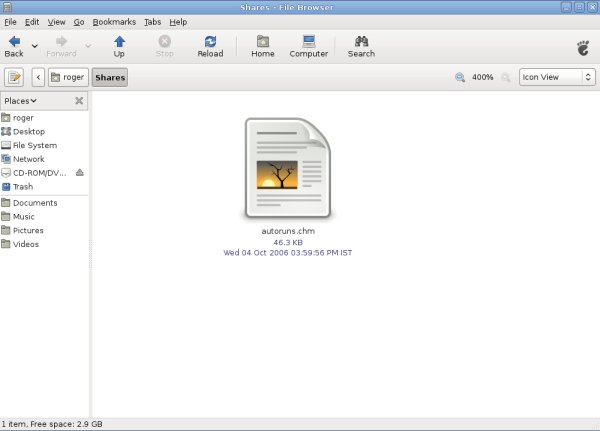Open roger home in the sidebar
Image resolution: width=600 pixels, height=431 pixels.
(x=44, y=118)
